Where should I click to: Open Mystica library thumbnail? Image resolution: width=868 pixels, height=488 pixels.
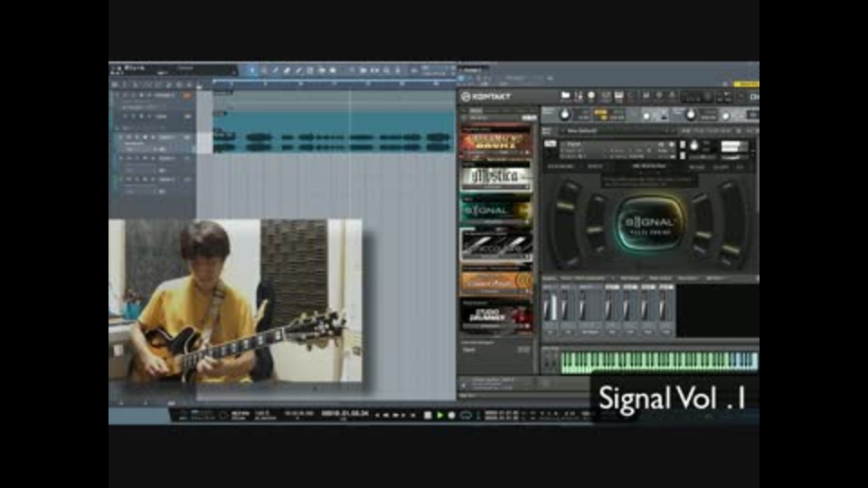coord(496,176)
